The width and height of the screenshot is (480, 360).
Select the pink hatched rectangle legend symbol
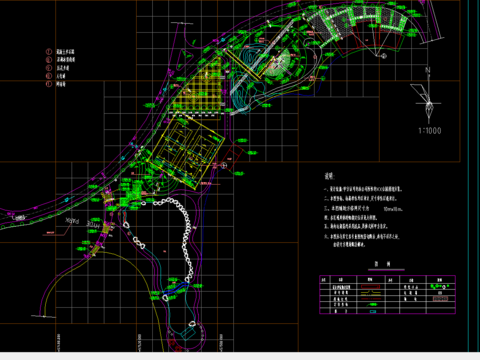tap(440, 299)
